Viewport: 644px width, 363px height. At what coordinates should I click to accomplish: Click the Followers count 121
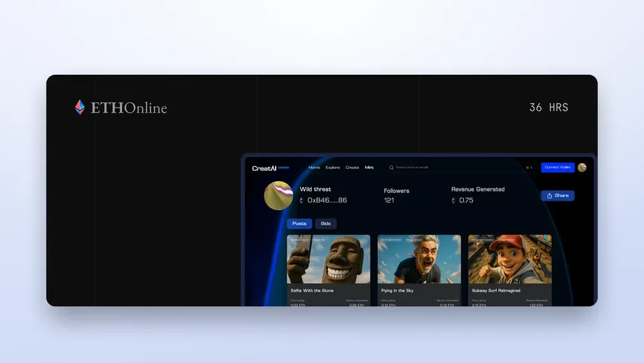389,201
